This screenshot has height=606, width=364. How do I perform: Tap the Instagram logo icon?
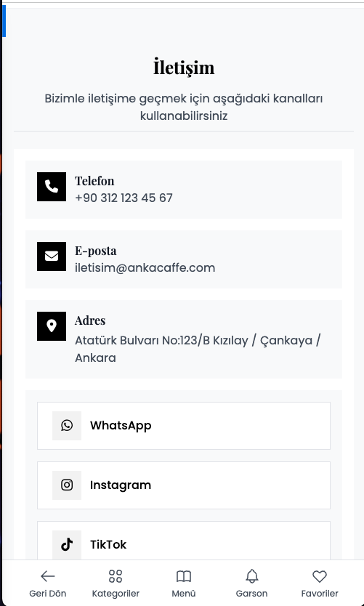click(x=67, y=485)
